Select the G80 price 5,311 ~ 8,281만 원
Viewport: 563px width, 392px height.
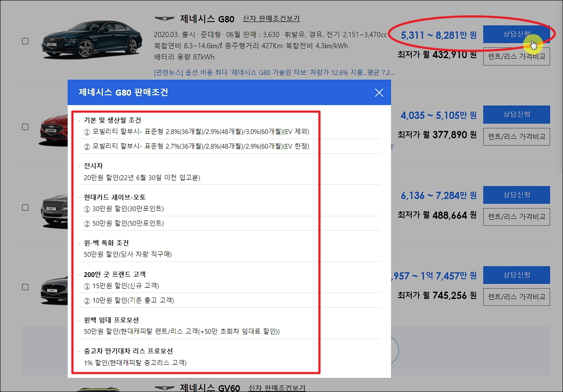coord(439,35)
